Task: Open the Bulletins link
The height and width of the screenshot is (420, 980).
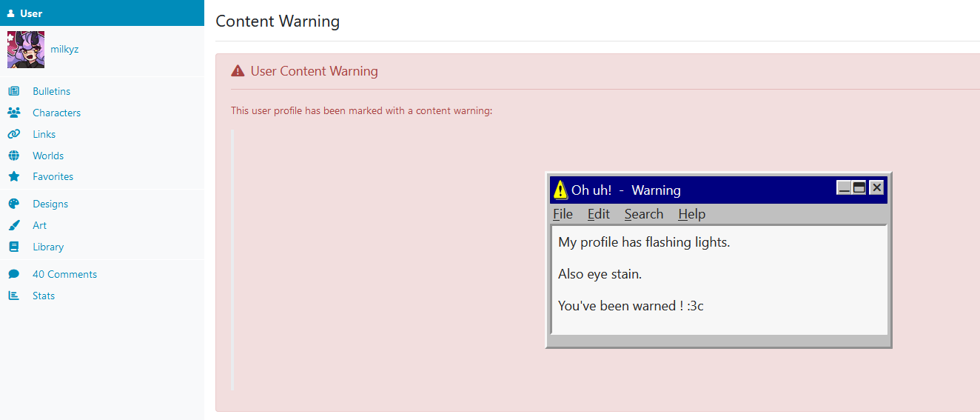Action: coord(51,91)
